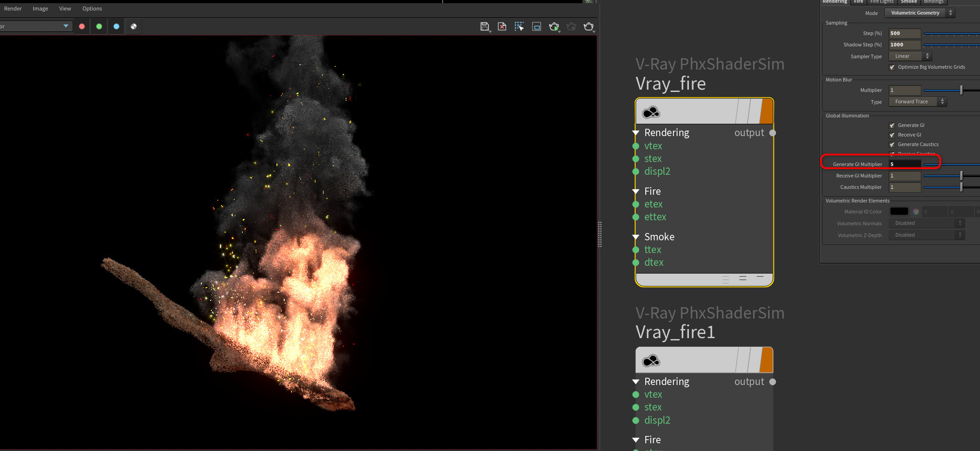Switch to the Smoke tab
Screen dimensions: 980x451
909,2
